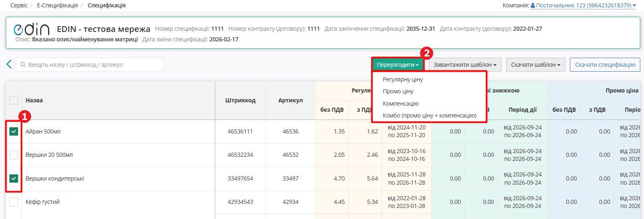This screenshot has width=644, height=219.
Task: Click the Артикул column header
Action: click(x=290, y=100)
